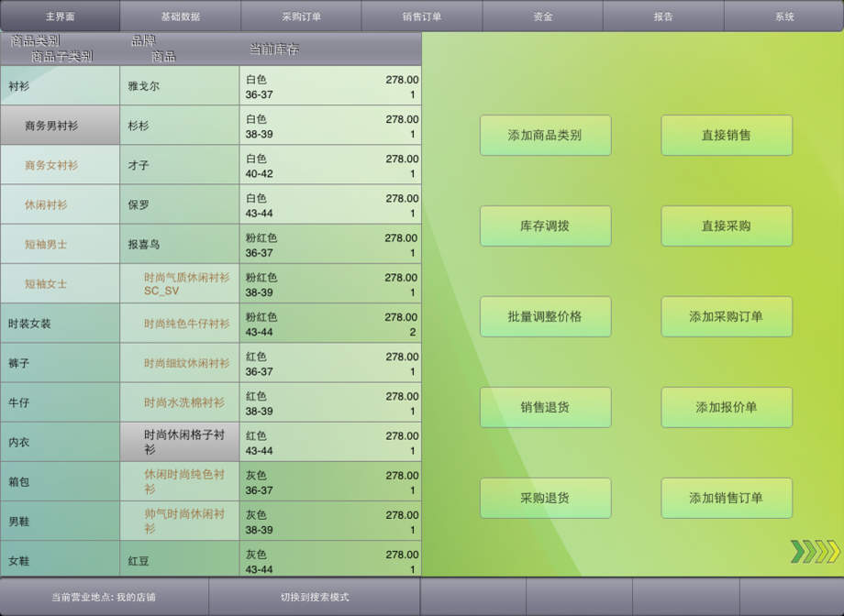Choose the 雅戈尔 brand
Viewport: 844px width, 616px height.
pos(179,86)
